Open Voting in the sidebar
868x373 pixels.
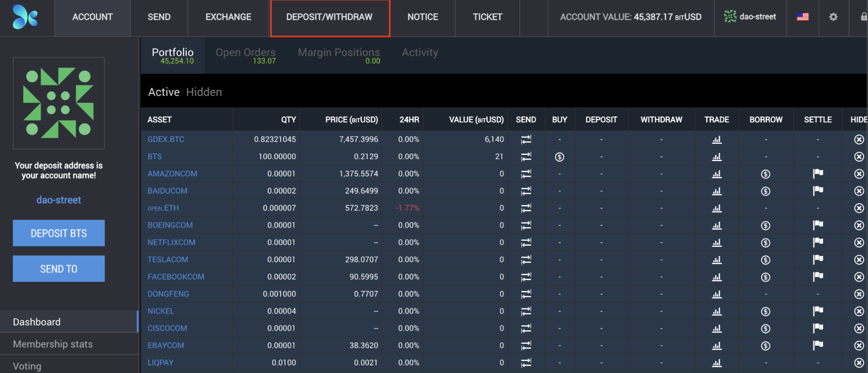[x=27, y=366]
